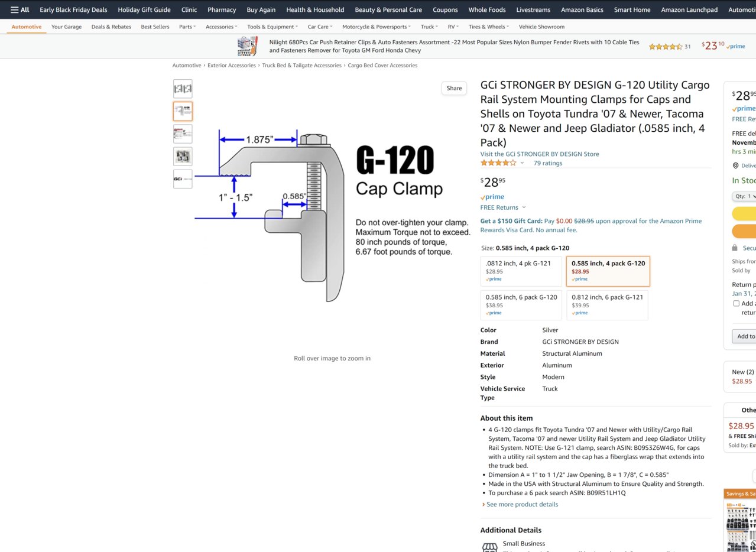Open the Coupons page

(x=445, y=9)
